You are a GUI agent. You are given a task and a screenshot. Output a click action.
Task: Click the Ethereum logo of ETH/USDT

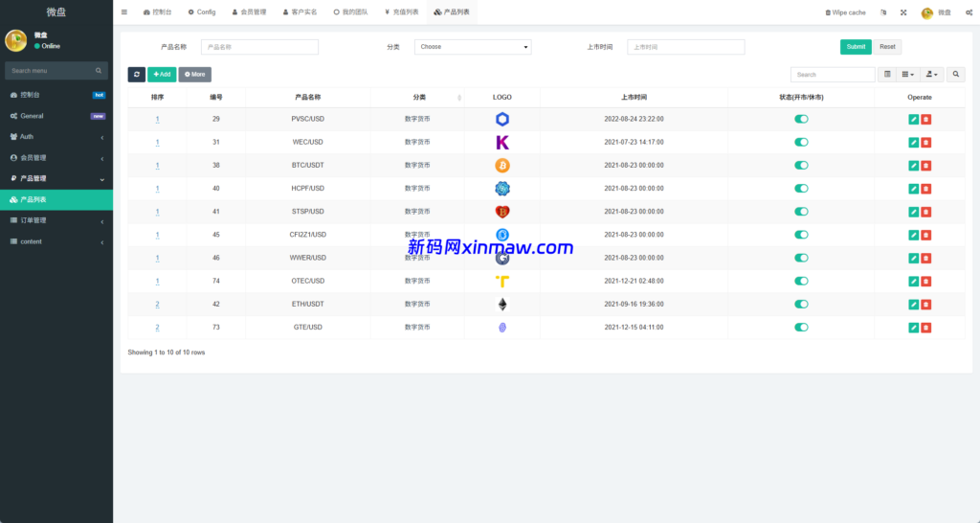[x=501, y=304]
